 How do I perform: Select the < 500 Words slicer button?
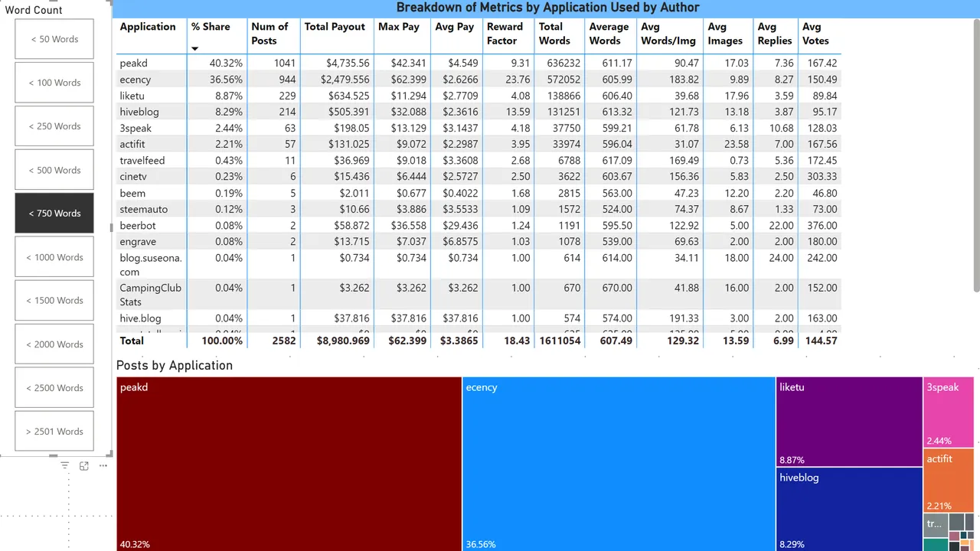[54, 170]
